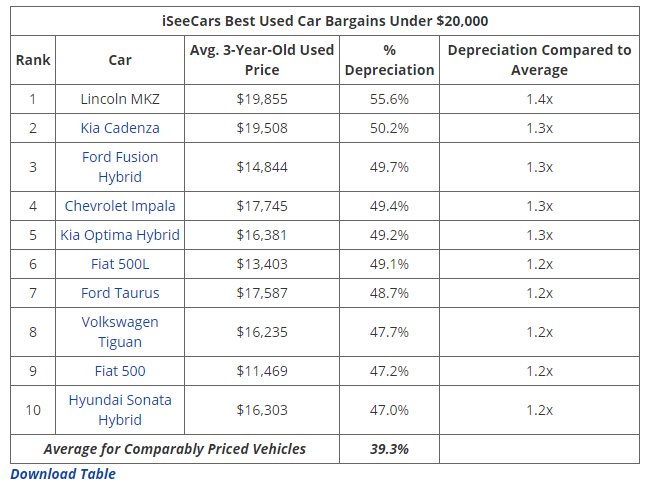Click the Car column header

pyautogui.click(x=120, y=60)
